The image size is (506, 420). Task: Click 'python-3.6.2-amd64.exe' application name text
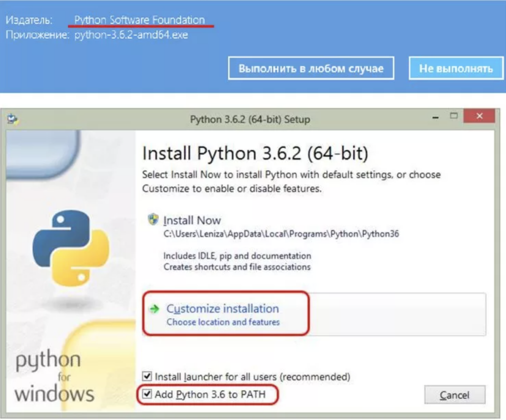pos(131,35)
